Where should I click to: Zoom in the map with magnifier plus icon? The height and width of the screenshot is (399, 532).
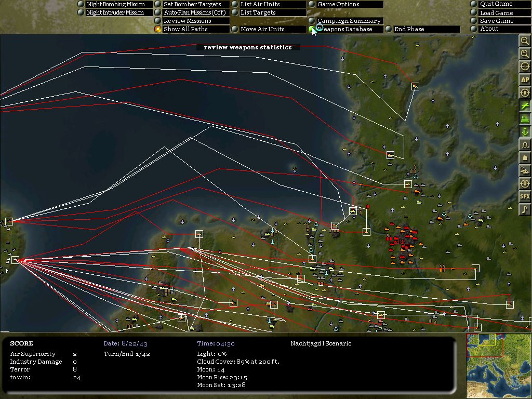(525, 41)
